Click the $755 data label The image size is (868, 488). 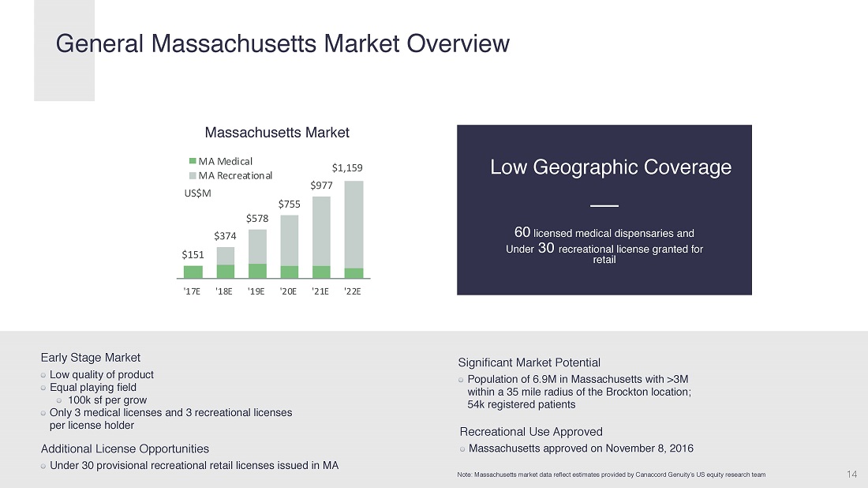pos(290,204)
